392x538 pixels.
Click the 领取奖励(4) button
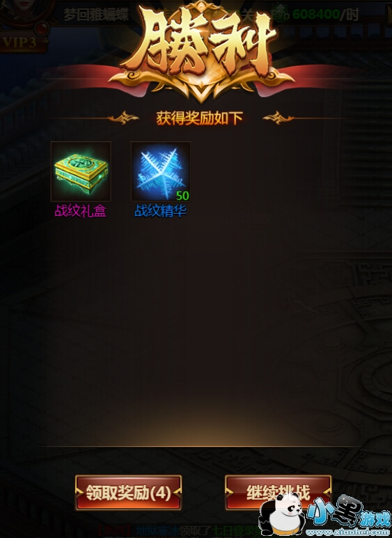click(128, 492)
